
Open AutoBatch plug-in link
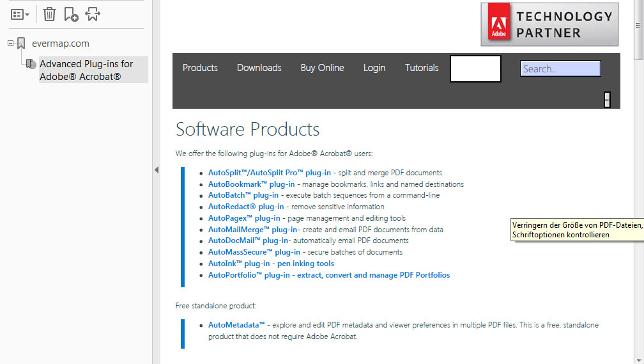243,195
